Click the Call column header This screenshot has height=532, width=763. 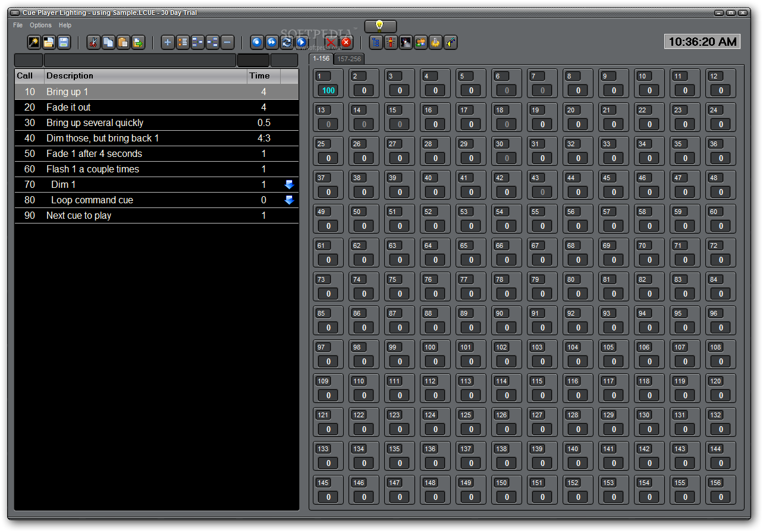29,75
